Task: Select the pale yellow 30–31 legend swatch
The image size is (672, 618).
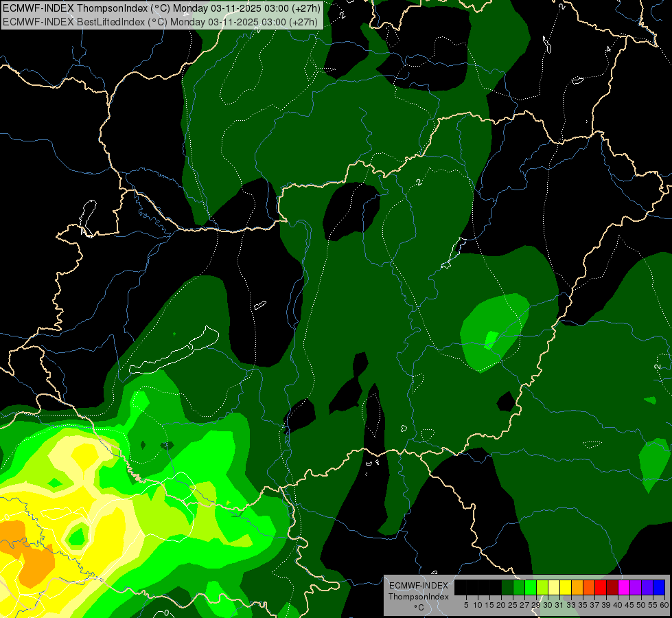Action: 554,587
